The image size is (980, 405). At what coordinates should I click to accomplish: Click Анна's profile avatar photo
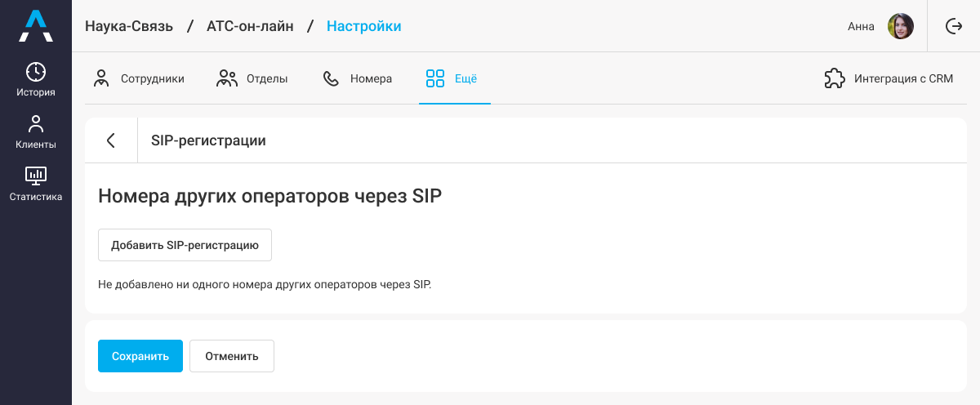pos(900,26)
